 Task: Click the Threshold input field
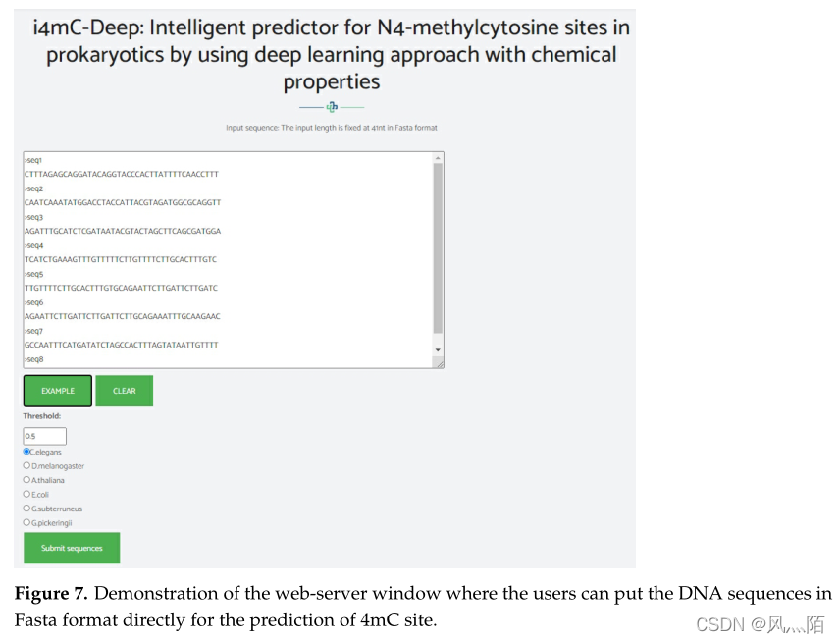click(x=45, y=436)
